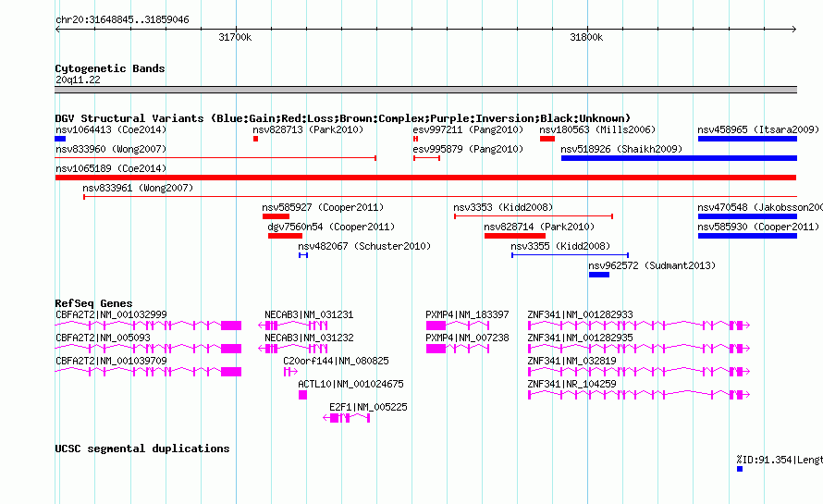The width and height of the screenshot is (823, 504).
Task: Click the RefSeq Genes track title
Action: (93, 303)
